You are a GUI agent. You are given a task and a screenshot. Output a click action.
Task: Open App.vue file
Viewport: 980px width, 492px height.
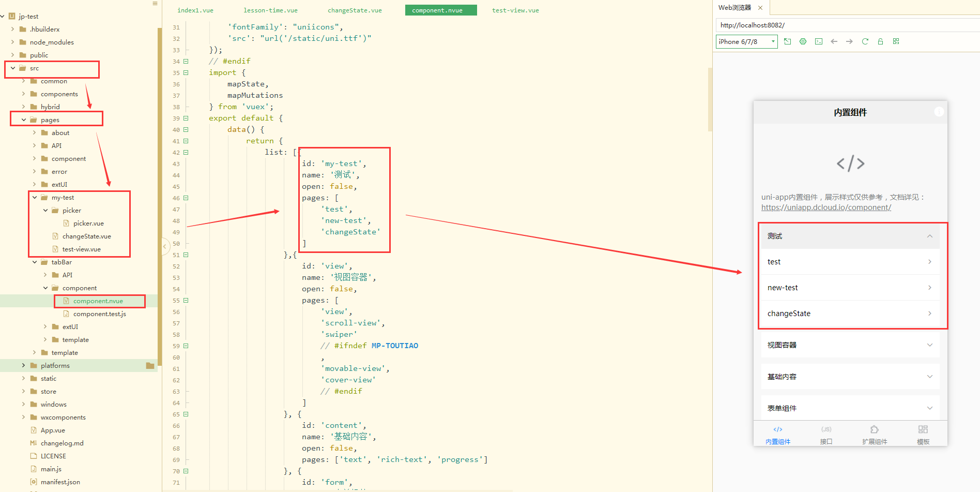[x=53, y=430]
